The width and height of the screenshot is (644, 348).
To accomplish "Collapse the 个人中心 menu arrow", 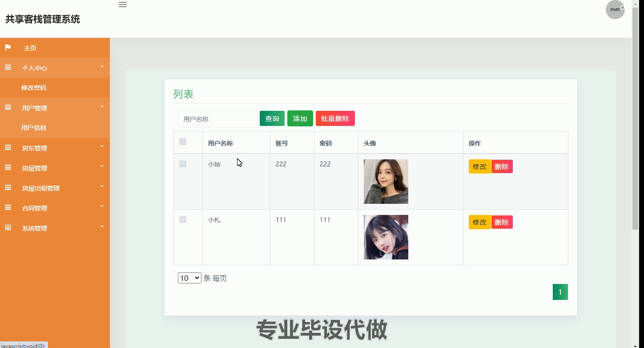I will point(102,67).
